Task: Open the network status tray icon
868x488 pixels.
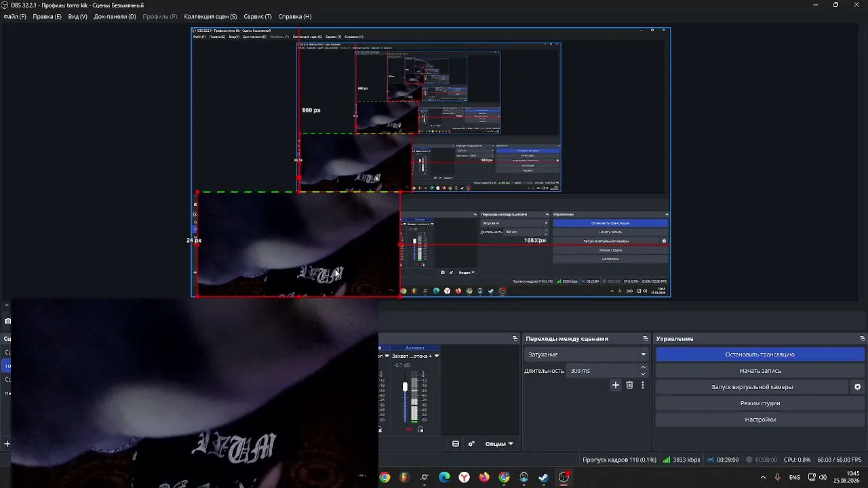Action: [x=811, y=477]
